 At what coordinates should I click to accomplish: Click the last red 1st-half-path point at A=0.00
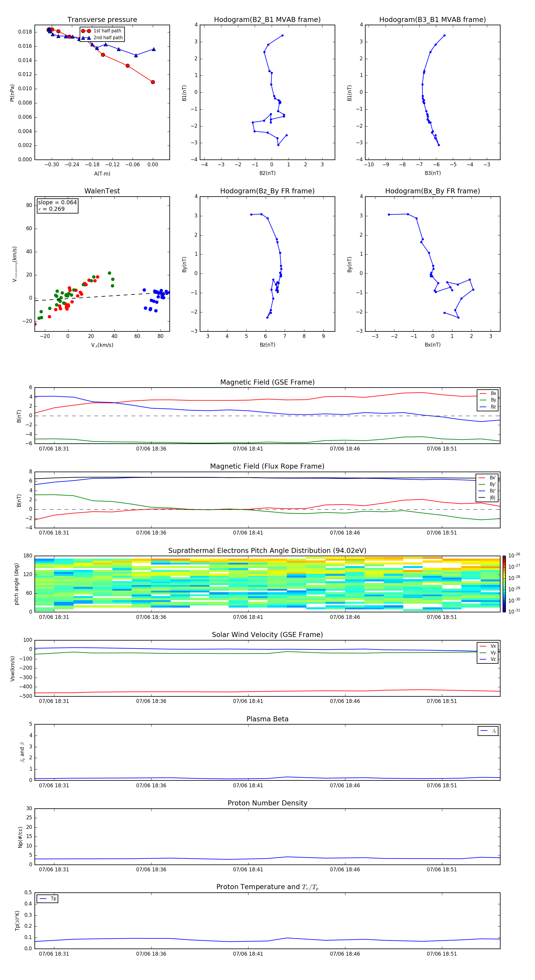pyautogui.click(x=153, y=82)
